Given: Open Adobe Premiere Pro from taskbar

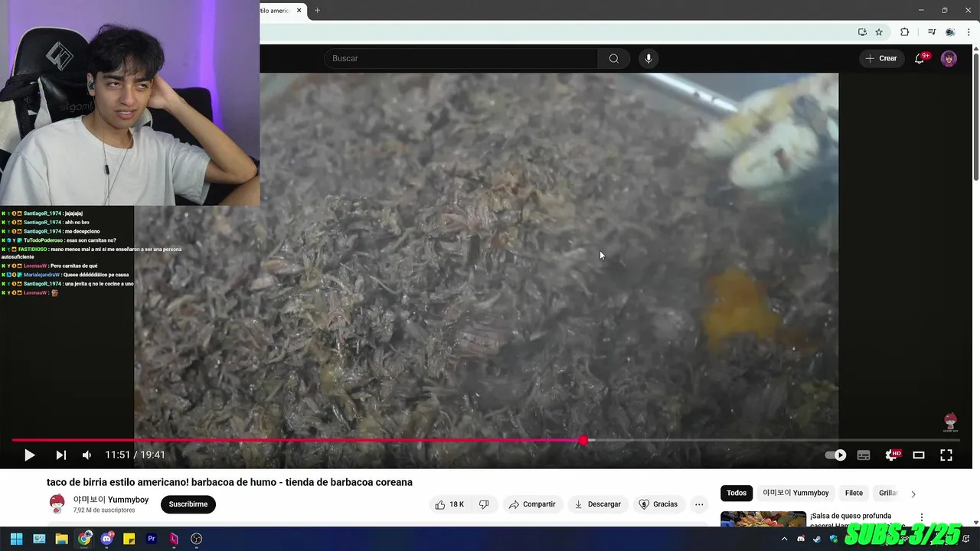Looking at the screenshot, I should [x=152, y=539].
